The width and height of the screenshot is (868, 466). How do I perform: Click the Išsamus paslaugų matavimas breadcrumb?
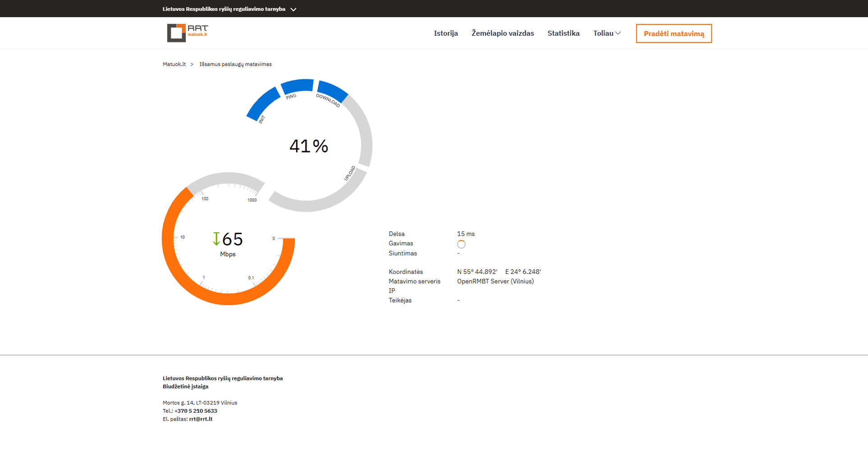tap(235, 64)
